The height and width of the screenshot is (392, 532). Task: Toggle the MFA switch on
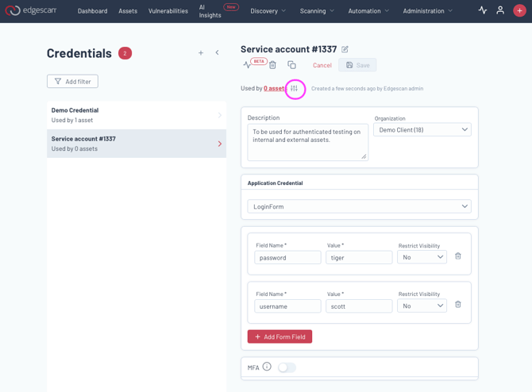(x=287, y=367)
